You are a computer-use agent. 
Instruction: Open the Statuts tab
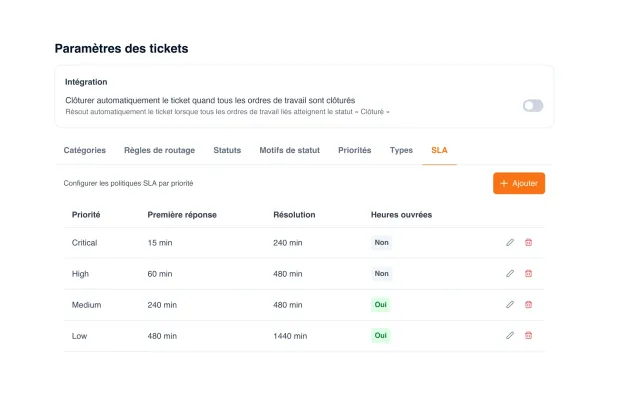pyautogui.click(x=227, y=150)
